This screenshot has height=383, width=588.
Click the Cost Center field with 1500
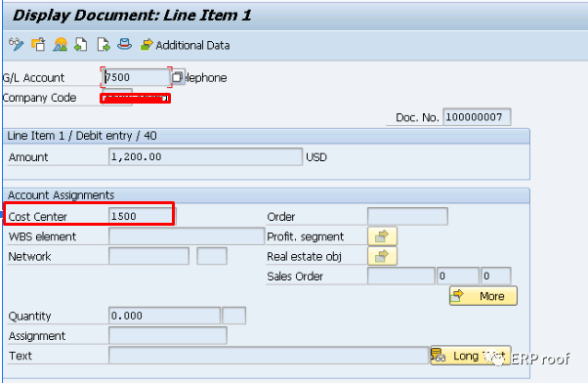point(143,216)
